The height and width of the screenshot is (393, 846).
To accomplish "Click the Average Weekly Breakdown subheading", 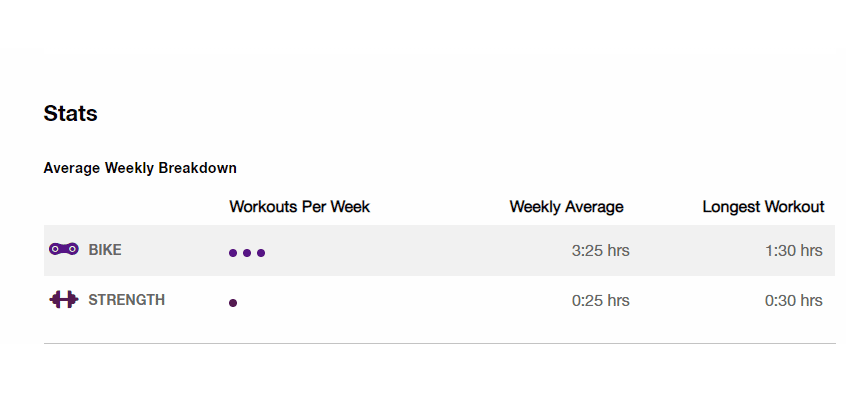I will (x=140, y=168).
